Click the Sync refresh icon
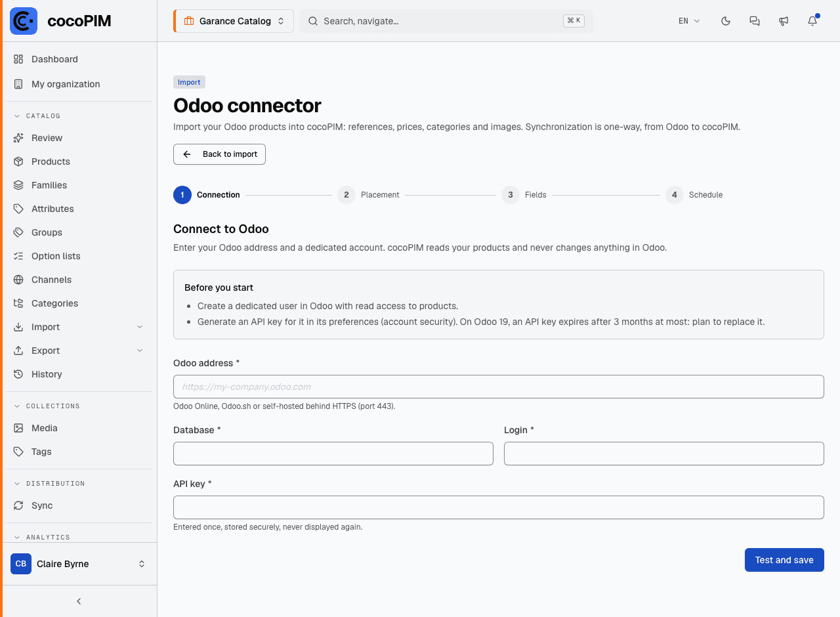 pos(18,505)
